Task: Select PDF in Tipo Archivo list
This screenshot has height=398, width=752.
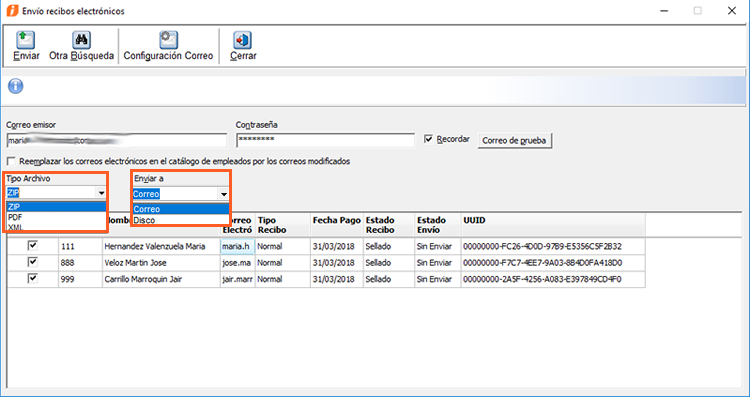Action: 56,217
